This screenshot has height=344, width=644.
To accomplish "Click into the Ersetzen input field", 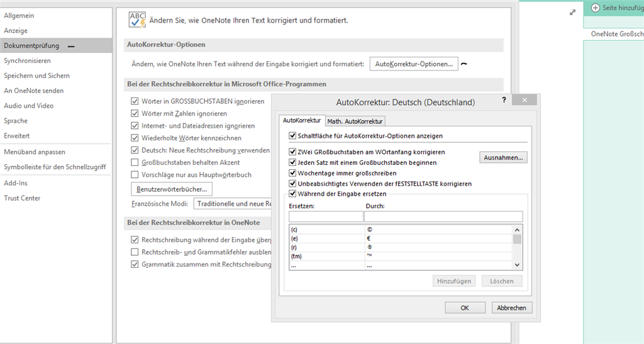I will pos(326,216).
